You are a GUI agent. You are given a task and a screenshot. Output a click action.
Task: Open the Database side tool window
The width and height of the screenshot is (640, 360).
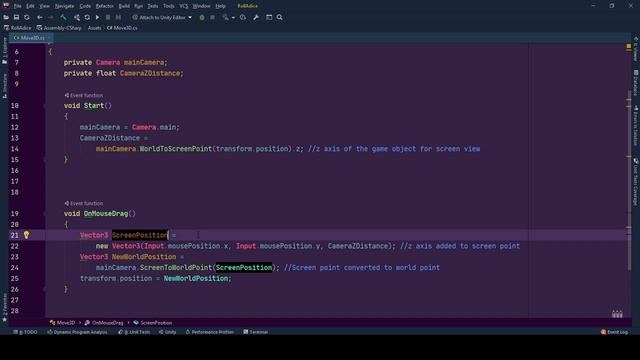(x=636, y=82)
